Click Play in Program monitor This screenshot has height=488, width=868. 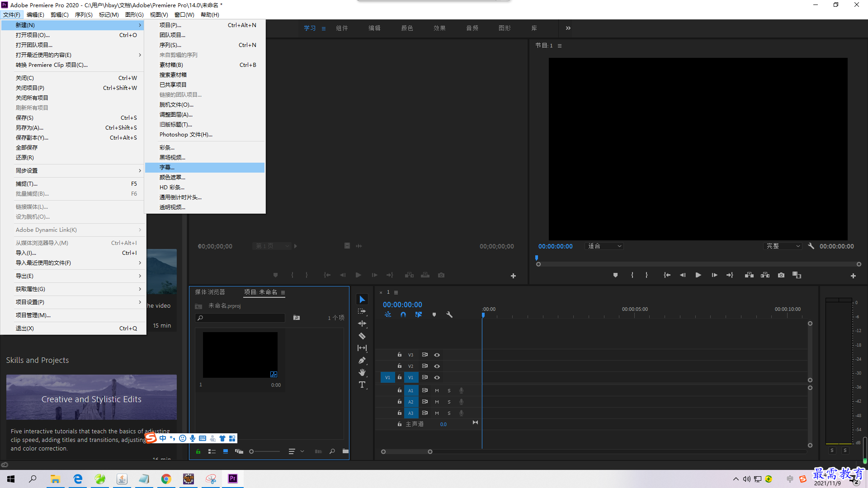click(x=698, y=275)
